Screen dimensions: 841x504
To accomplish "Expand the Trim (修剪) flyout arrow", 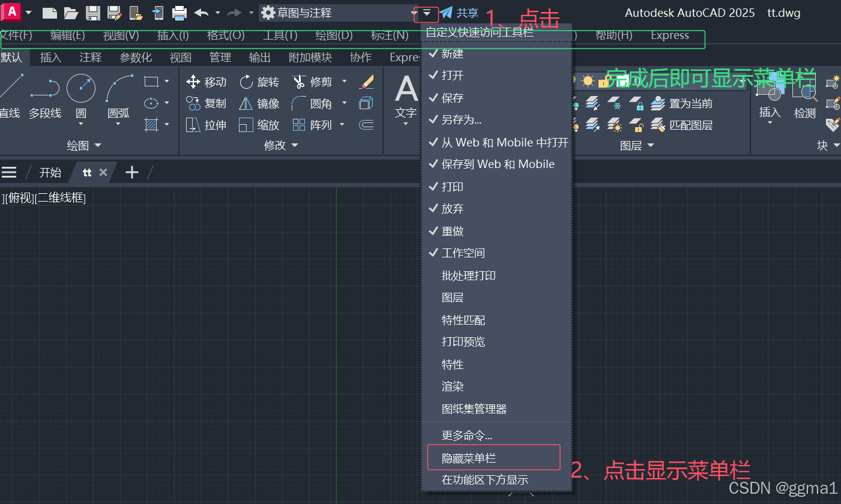I will pos(345,81).
